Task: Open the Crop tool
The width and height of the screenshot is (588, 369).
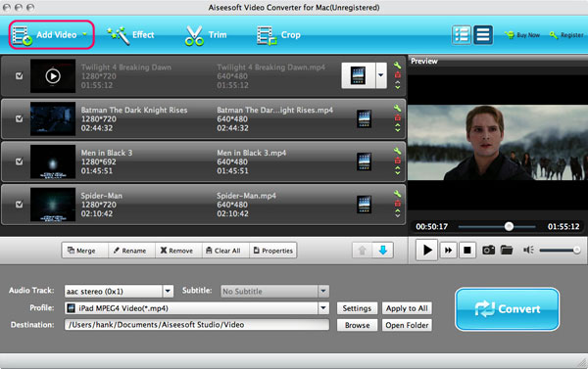Action: pyautogui.click(x=278, y=35)
